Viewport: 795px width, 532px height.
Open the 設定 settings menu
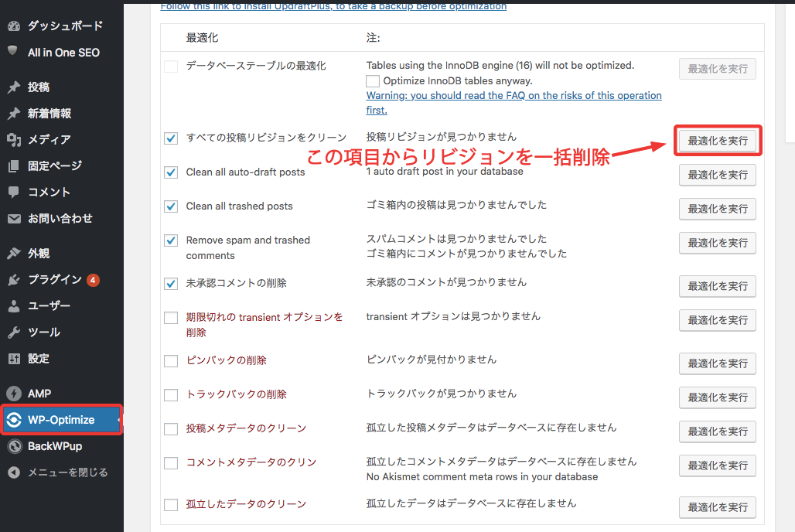(39, 358)
